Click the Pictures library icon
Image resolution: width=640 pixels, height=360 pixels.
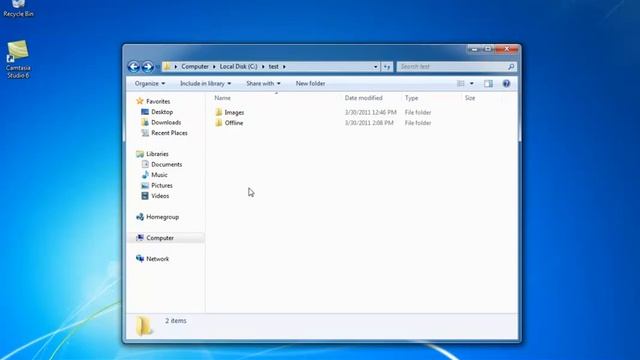pos(145,185)
